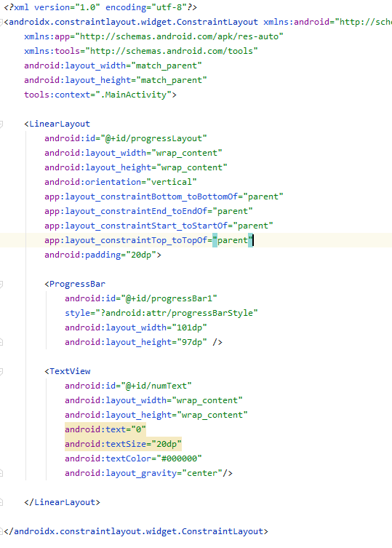Click the opening androidx ConstraintLayout tag
Viewport: 392px width, 548px height.
(x=198, y=22)
